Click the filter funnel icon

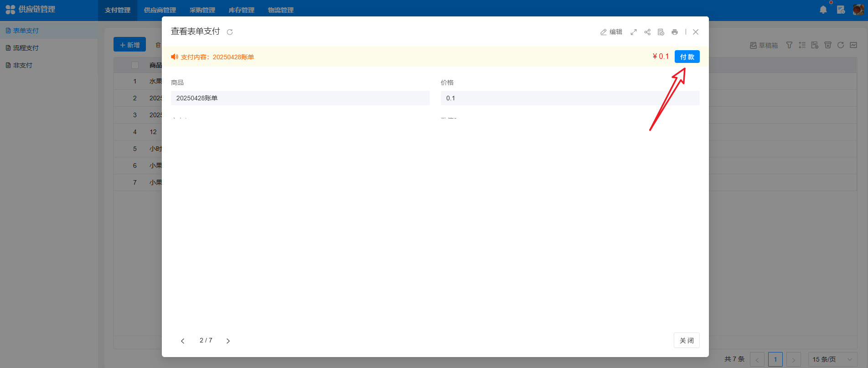click(789, 45)
